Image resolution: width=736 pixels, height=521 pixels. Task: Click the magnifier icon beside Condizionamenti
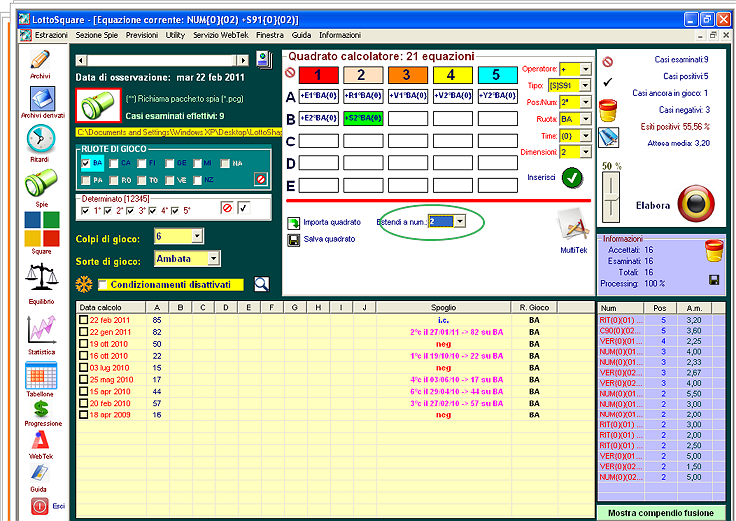click(x=261, y=284)
